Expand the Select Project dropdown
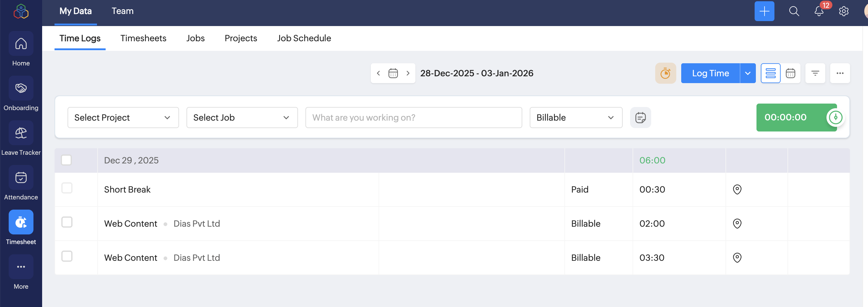The height and width of the screenshot is (307, 868). click(123, 118)
